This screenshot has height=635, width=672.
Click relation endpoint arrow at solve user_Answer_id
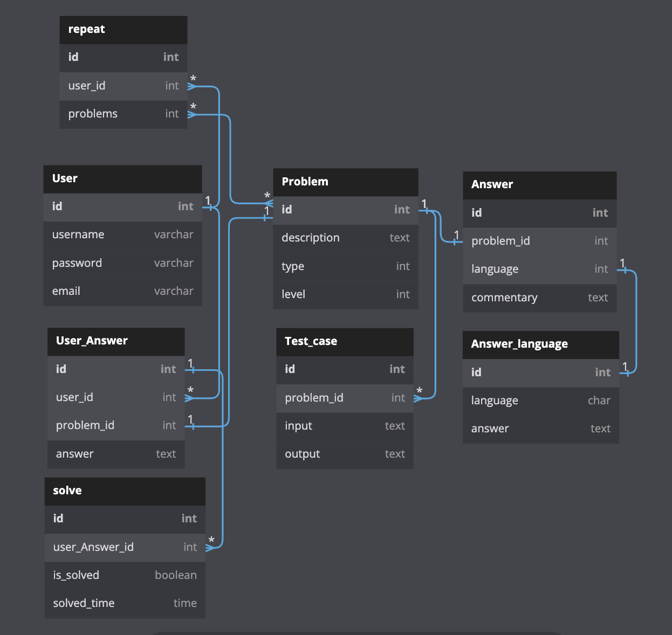210,548
